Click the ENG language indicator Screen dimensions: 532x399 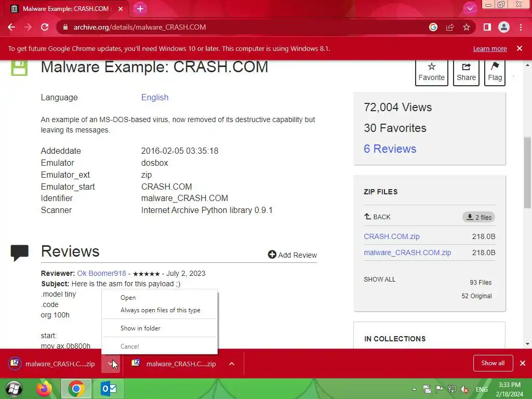(482, 390)
